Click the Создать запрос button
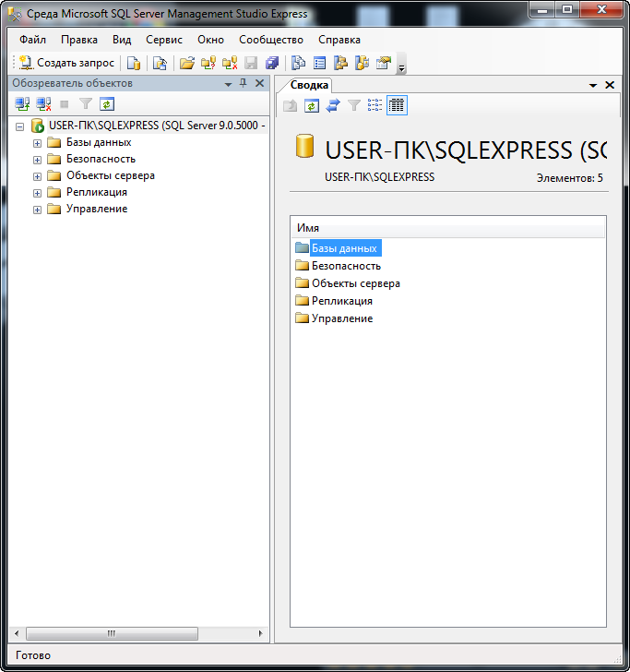The height and width of the screenshot is (672, 630). (66, 63)
